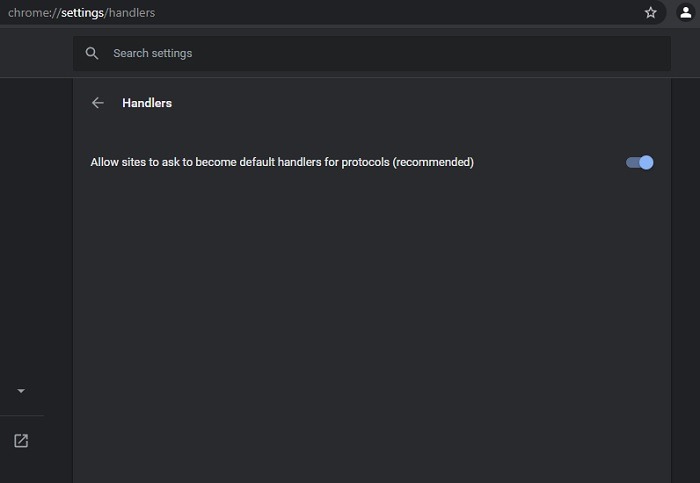The width and height of the screenshot is (700, 483).
Task: Open the external-link icon in the sidebar
Action: 21,441
